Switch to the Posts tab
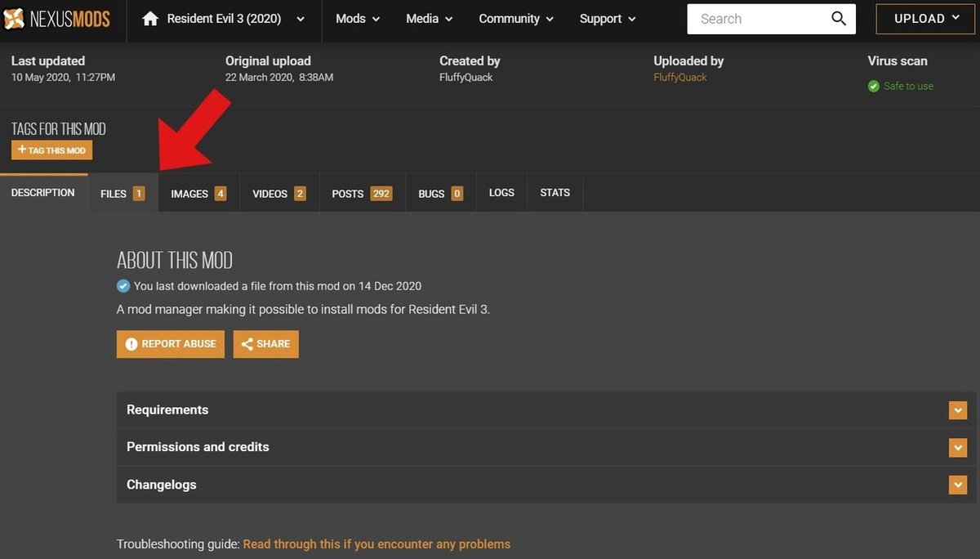Screen dimensions: 980x559 (x=362, y=194)
